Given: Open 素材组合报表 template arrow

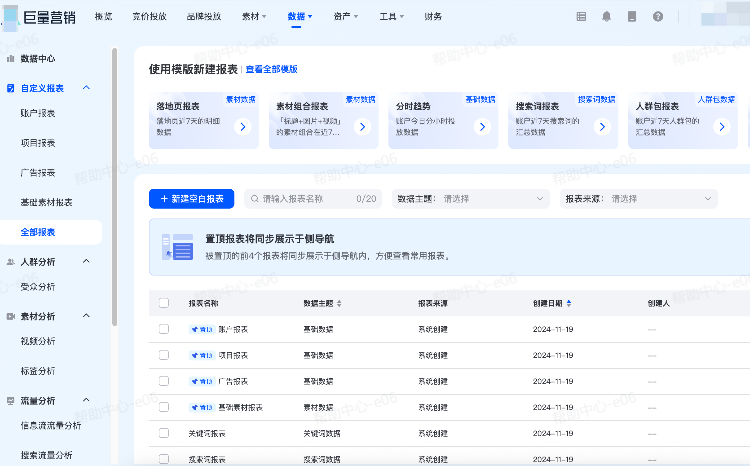Looking at the screenshot, I should 363,127.
